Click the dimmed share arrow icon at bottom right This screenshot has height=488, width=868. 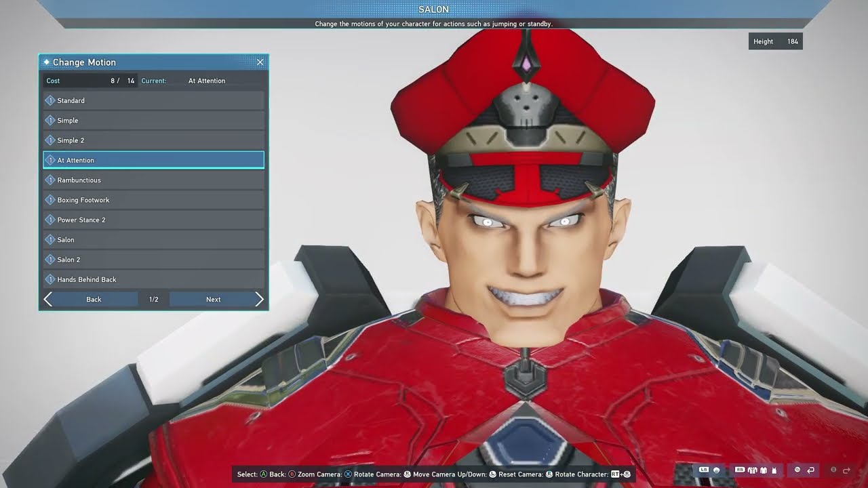pyautogui.click(x=846, y=470)
